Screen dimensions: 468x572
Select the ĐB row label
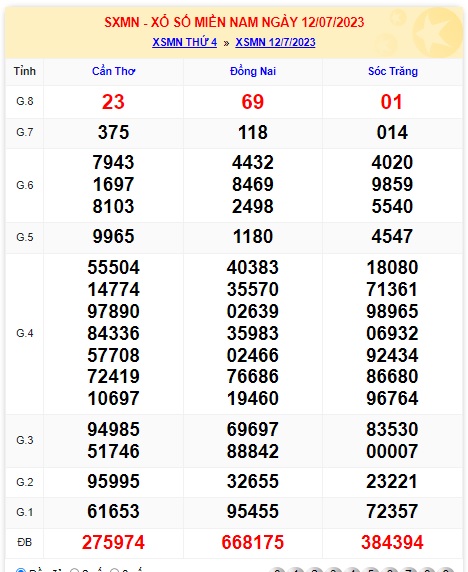tap(25, 542)
